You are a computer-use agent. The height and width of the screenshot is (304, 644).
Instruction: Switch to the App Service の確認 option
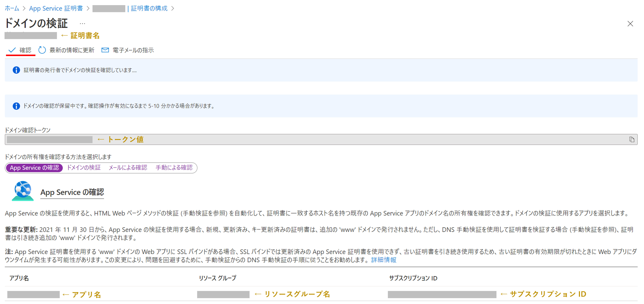coord(34,167)
